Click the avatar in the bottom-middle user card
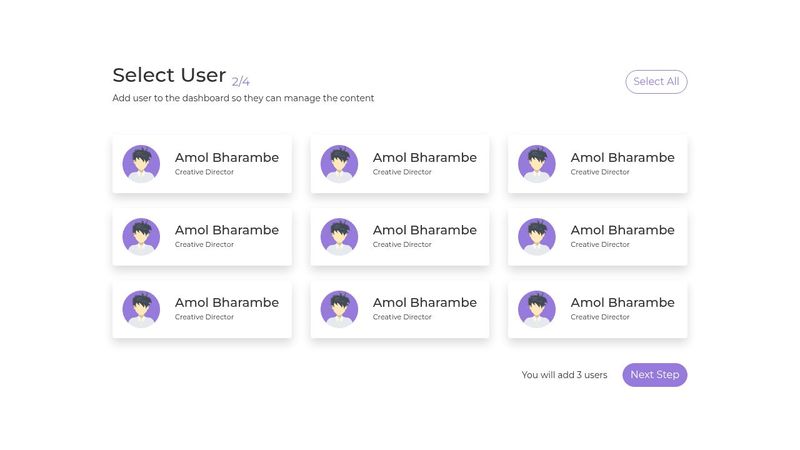800x450 pixels. (x=339, y=309)
